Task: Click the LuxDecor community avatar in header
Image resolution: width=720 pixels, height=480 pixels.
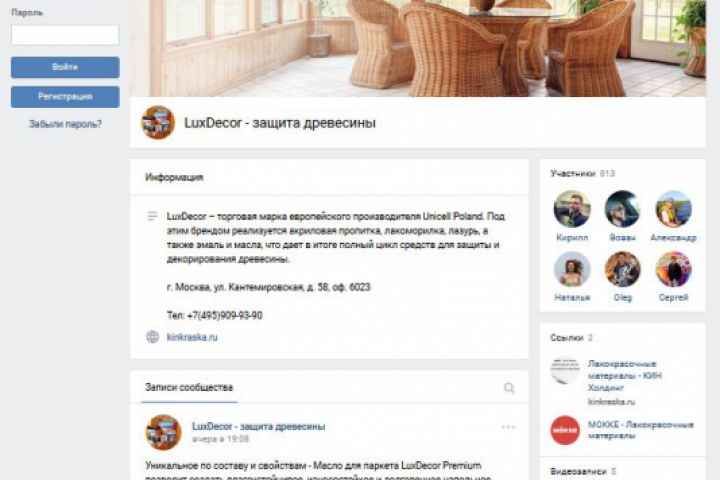Action: pos(158,122)
